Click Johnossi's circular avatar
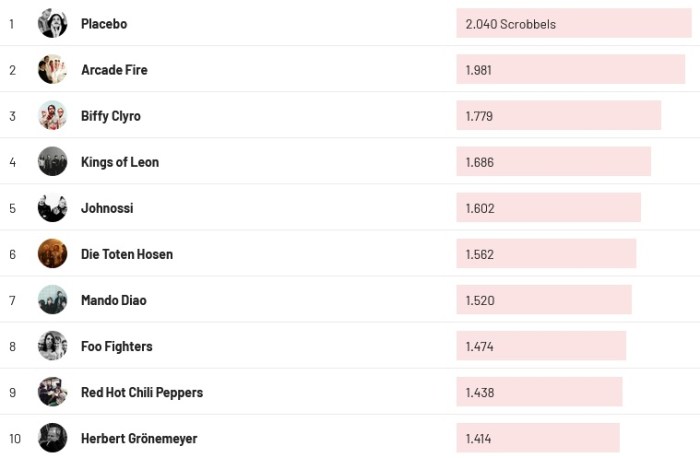Image resolution: width=700 pixels, height=458 pixels. point(52,207)
